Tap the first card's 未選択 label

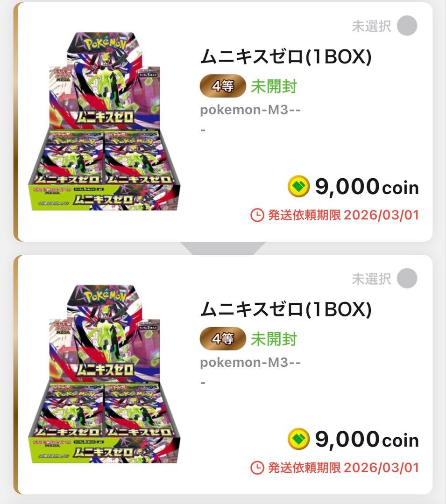tap(371, 26)
